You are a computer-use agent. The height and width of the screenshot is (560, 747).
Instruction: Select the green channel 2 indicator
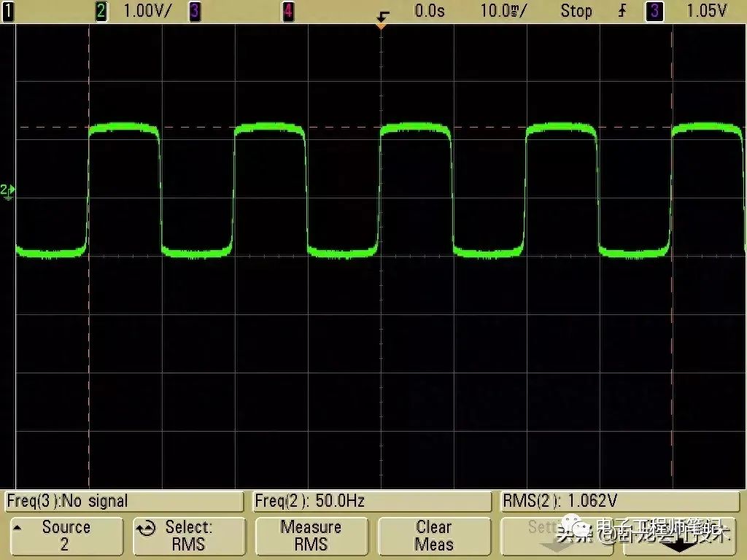coord(101,11)
